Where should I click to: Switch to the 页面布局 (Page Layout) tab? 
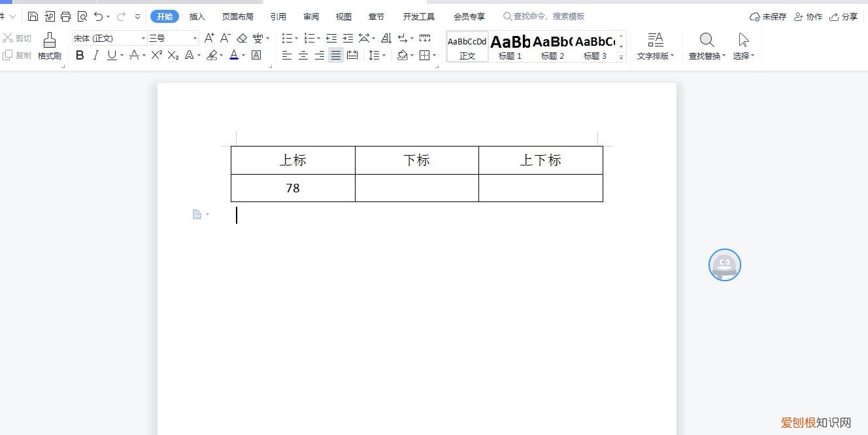click(x=237, y=16)
